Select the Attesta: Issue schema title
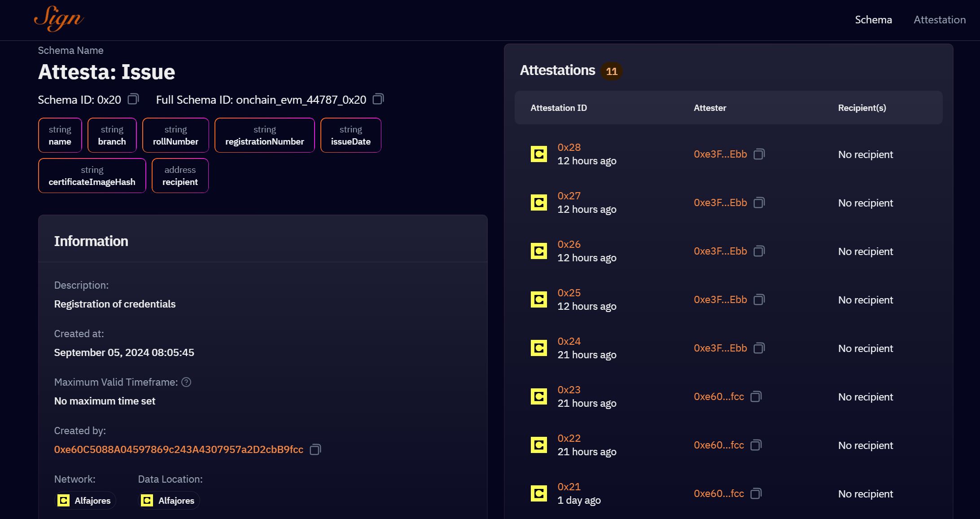 (x=106, y=72)
